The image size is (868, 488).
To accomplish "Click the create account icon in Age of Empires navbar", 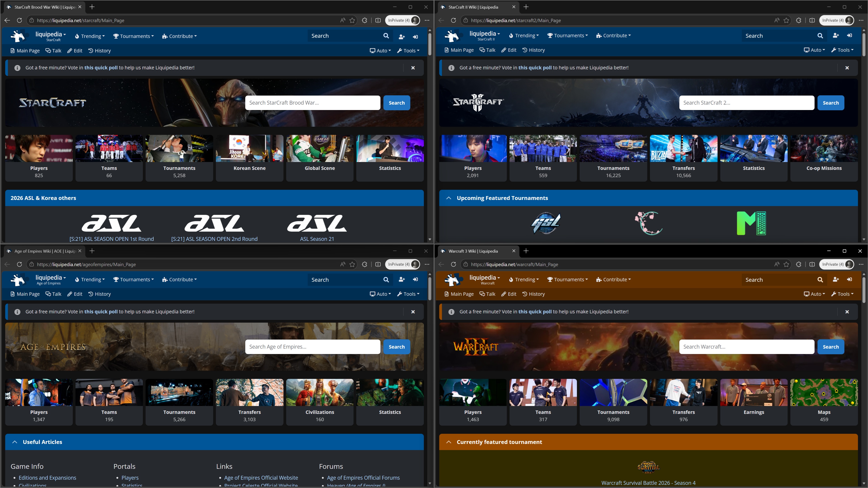I will click(402, 279).
